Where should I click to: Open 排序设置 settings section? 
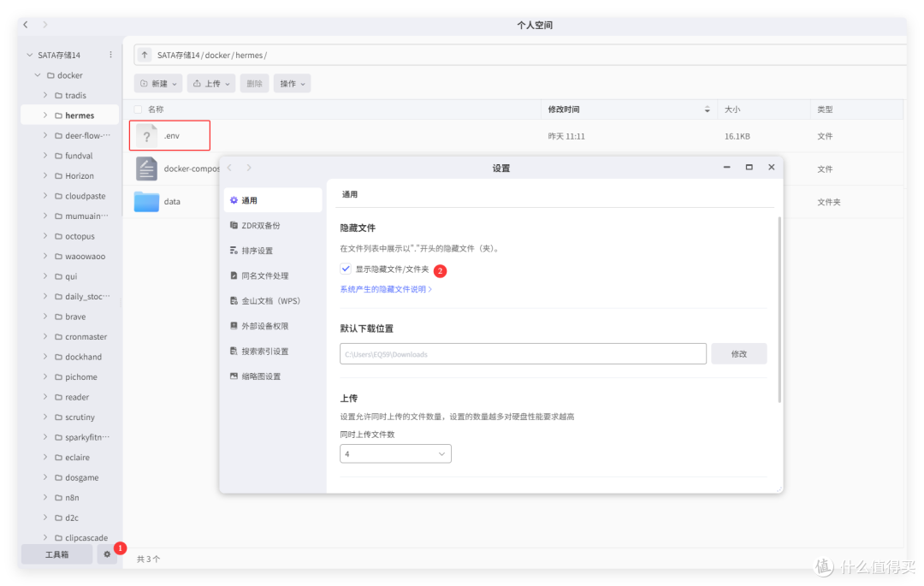[x=273, y=251]
